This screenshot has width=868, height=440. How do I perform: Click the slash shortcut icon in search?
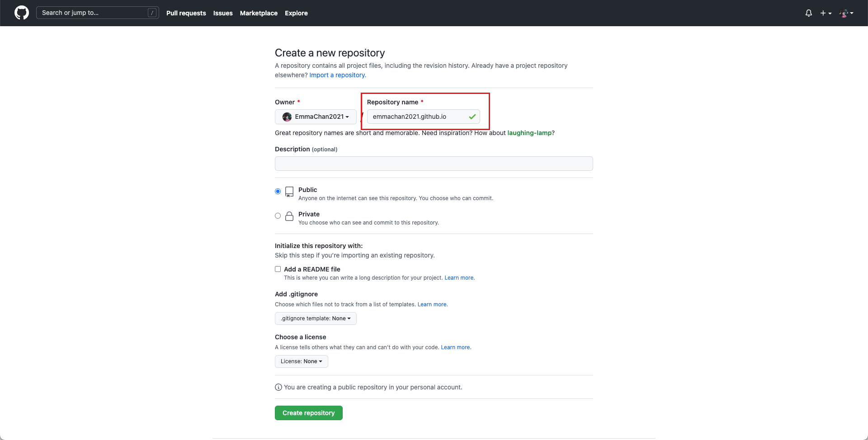152,13
